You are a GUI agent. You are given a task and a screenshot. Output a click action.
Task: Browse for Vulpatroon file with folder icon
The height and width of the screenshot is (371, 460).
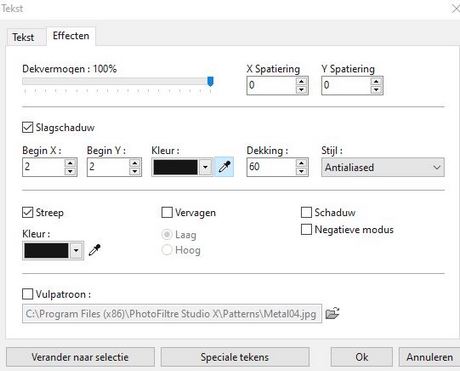[x=332, y=313]
